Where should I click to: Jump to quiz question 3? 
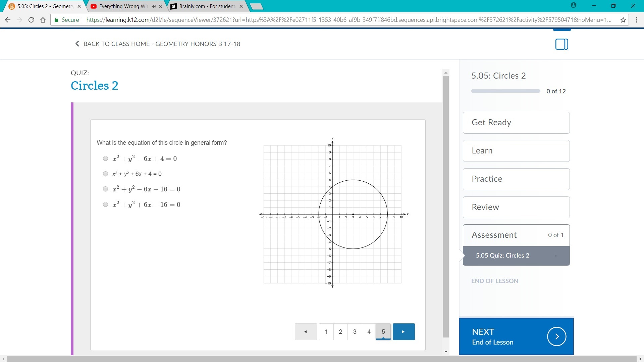click(x=355, y=332)
